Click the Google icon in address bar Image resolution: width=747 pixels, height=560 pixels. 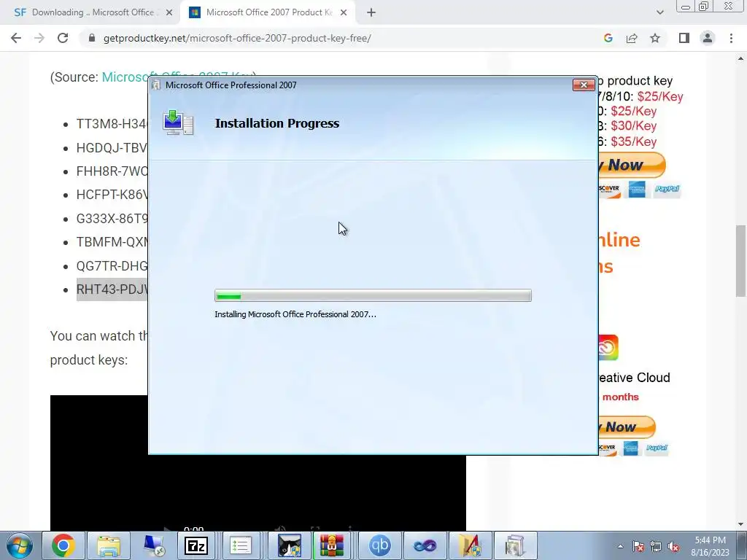coord(608,38)
